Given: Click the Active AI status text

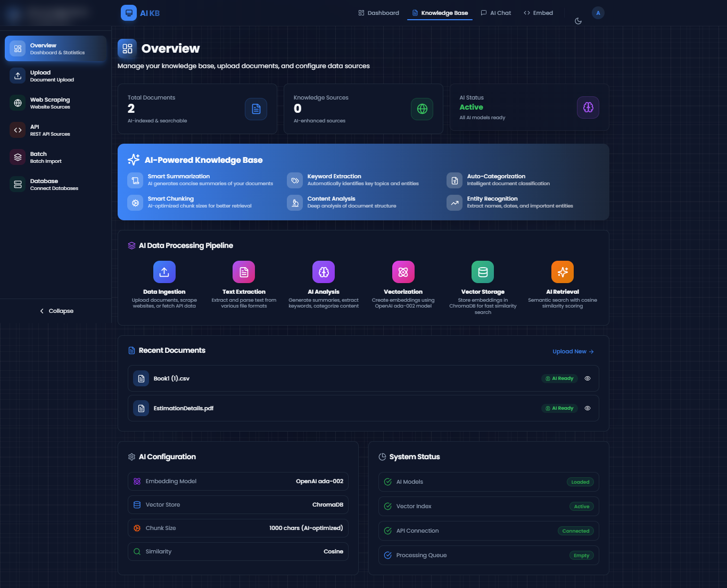Looking at the screenshot, I should point(471,107).
